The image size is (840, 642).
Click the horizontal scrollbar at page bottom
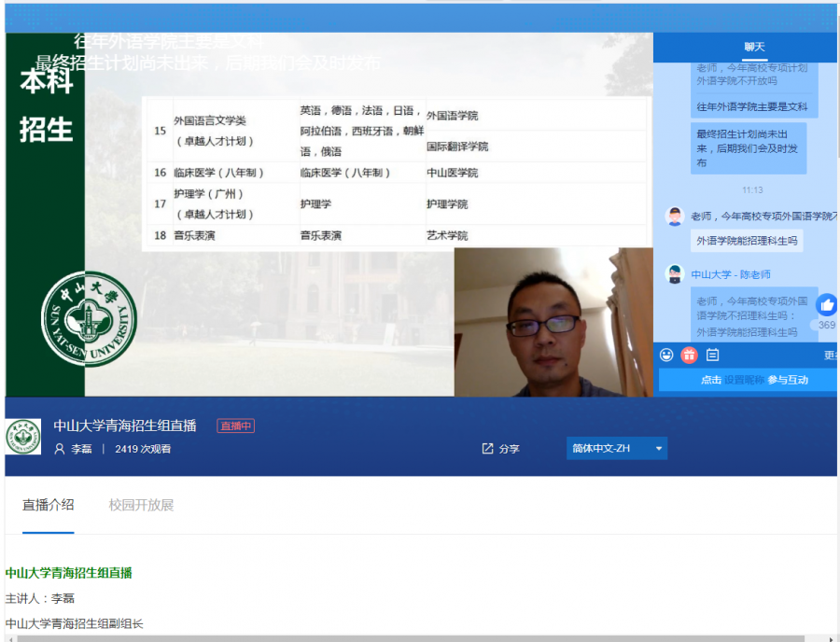click(x=420, y=638)
